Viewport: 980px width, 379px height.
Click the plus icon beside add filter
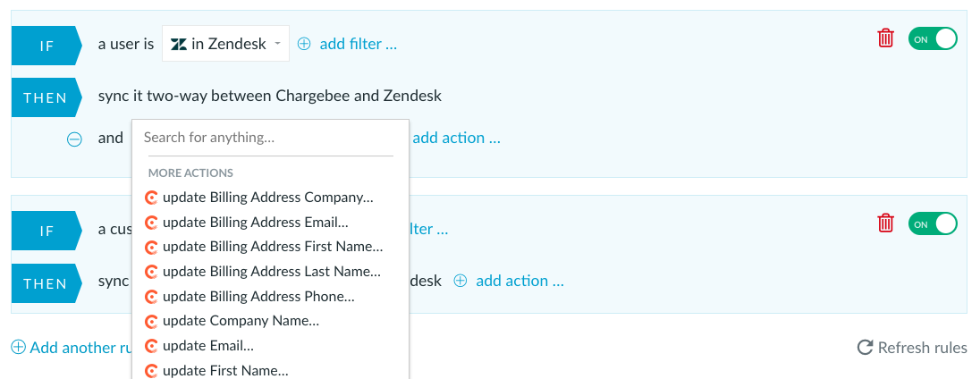coord(304,44)
